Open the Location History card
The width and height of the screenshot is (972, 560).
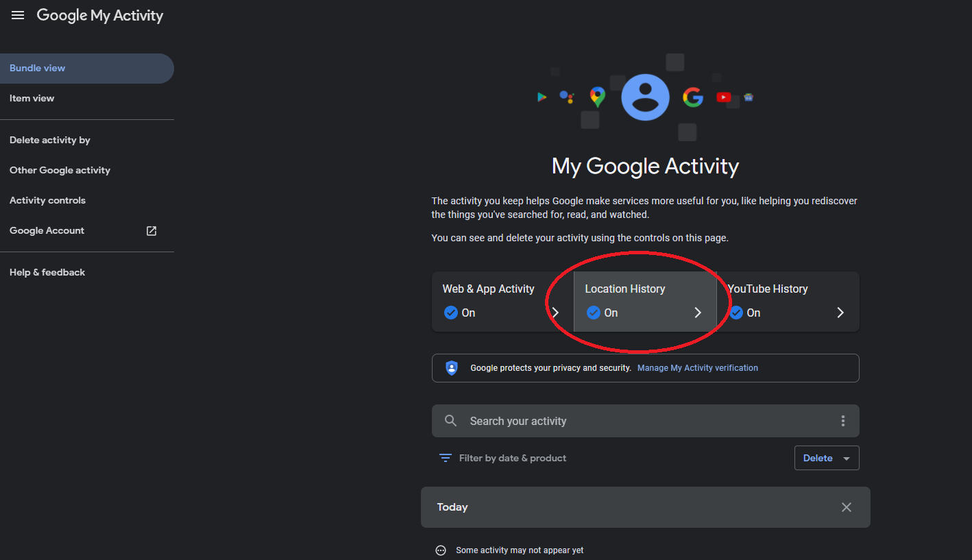point(645,302)
